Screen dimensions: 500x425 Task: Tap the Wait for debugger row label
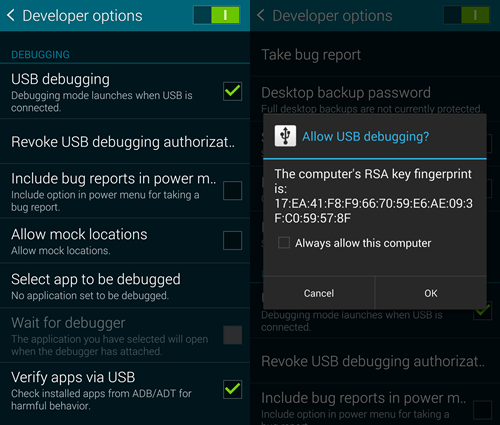click(68, 323)
